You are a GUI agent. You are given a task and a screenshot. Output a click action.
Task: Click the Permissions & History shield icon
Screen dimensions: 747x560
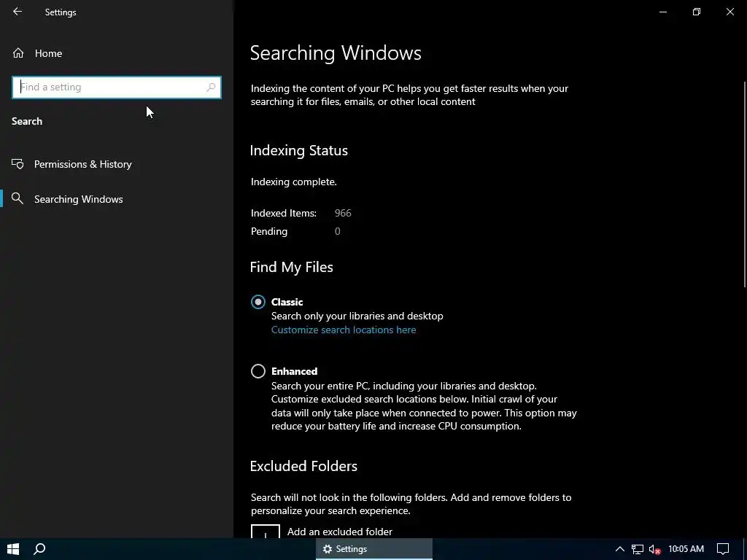tap(18, 164)
